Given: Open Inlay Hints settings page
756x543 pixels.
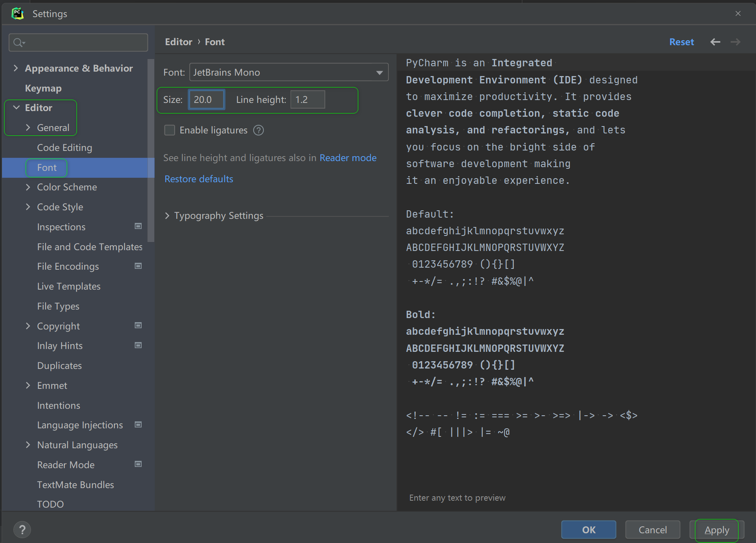Looking at the screenshot, I should click(x=59, y=346).
